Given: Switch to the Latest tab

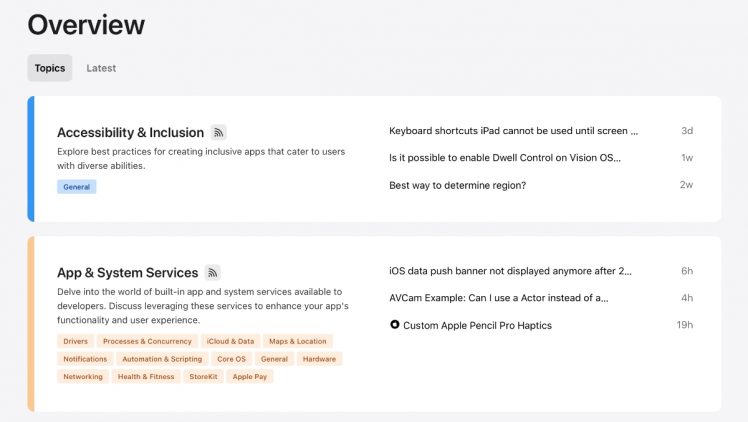Looking at the screenshot, I should (x=101, y=68).
